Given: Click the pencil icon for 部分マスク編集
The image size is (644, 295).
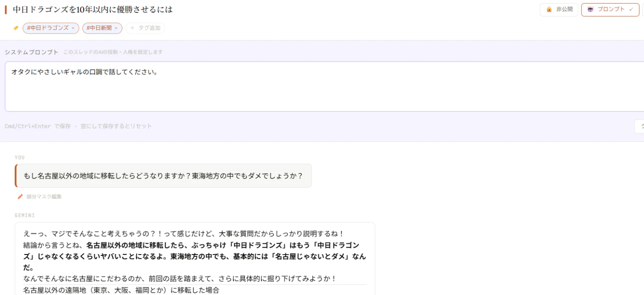Looking at the screenshot, I should point(20,197).
